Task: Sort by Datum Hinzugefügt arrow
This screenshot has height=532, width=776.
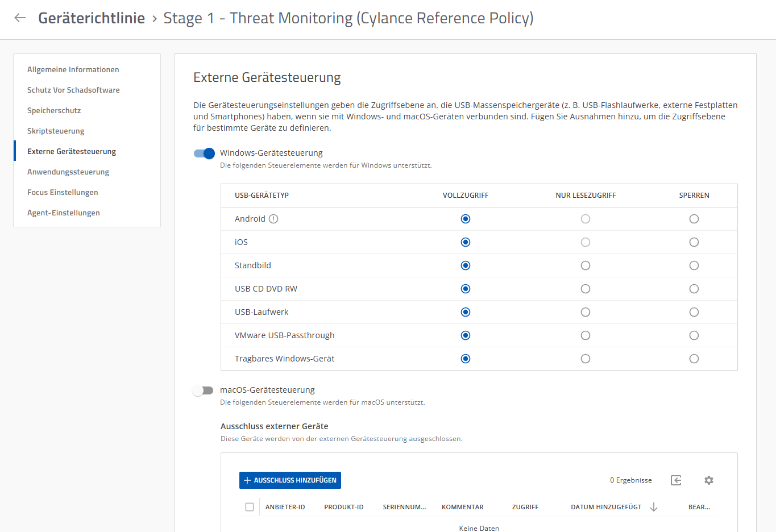Action: (x=654, y=507)
